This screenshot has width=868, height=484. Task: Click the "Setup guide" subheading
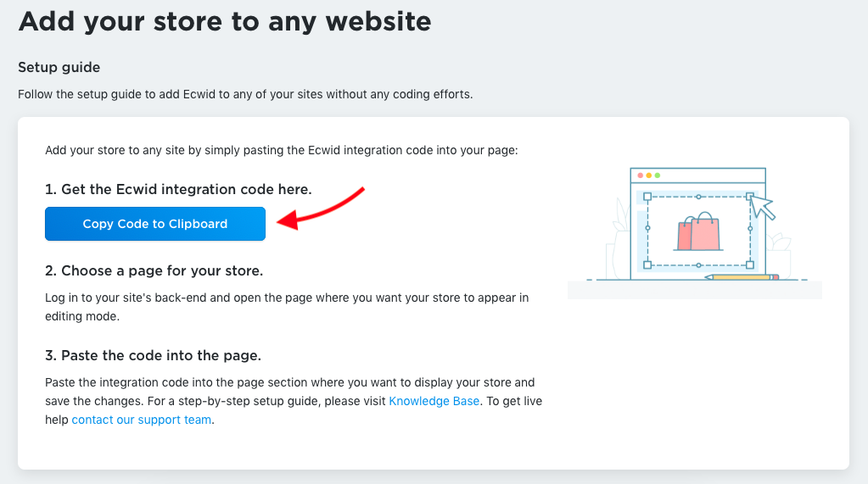click(x=59, y=67)
